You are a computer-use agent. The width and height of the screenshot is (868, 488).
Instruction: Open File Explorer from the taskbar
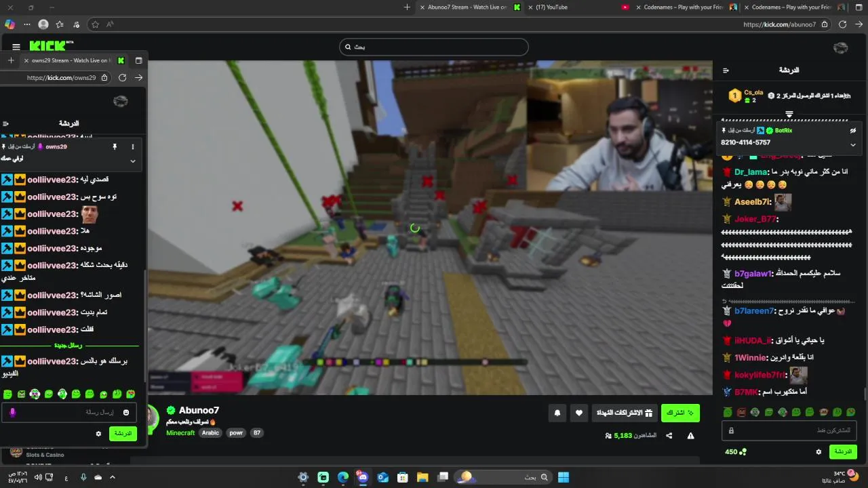(422, 477)
